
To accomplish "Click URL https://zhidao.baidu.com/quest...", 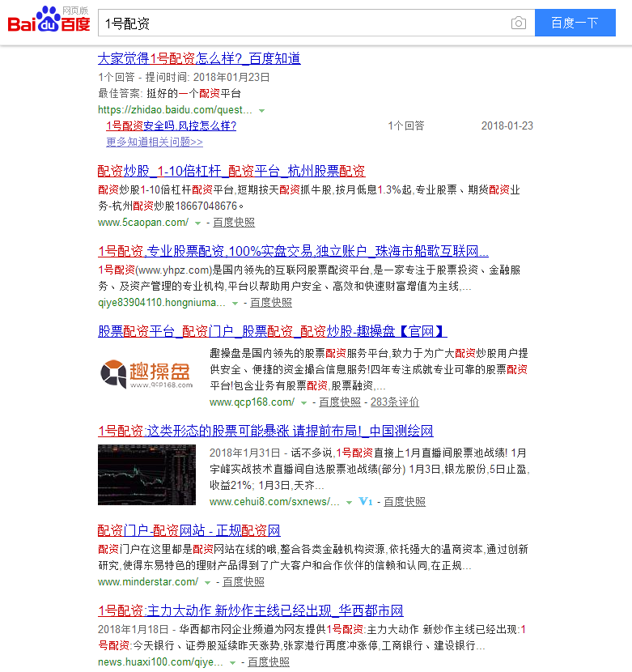I will [175, 110].
